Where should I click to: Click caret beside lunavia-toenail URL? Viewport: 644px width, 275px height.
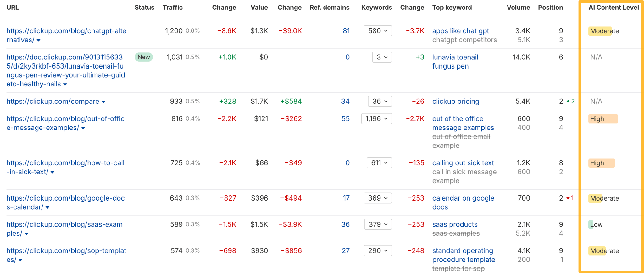[x=65, y=85]
